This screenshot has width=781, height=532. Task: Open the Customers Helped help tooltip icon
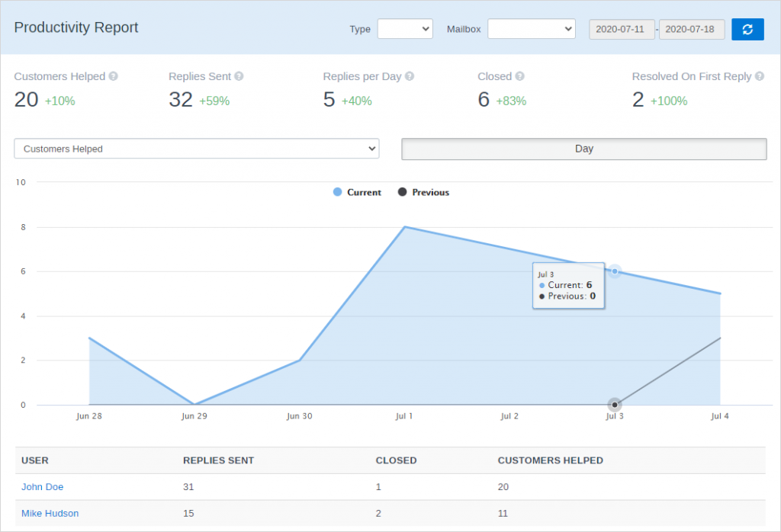point(111,76)
